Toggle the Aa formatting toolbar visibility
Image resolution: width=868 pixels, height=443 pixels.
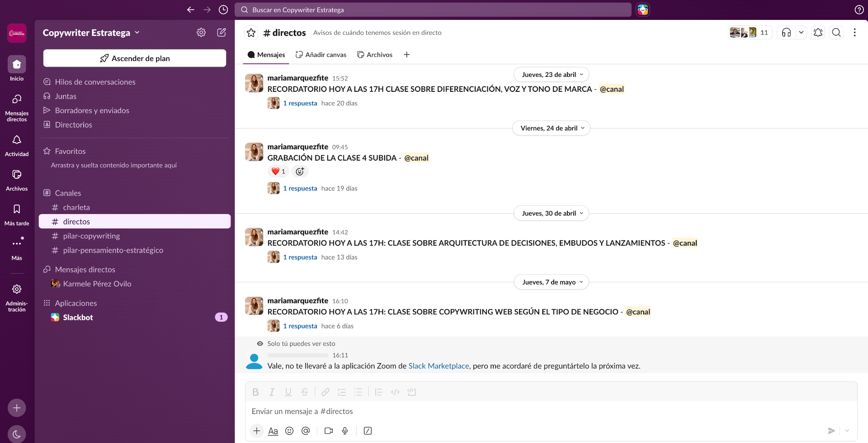tap(273, 431)
